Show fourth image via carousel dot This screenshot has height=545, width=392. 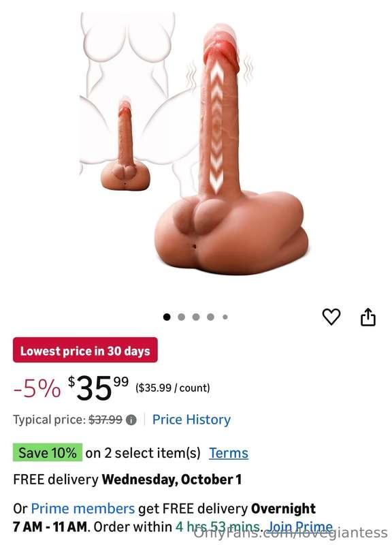210,317
